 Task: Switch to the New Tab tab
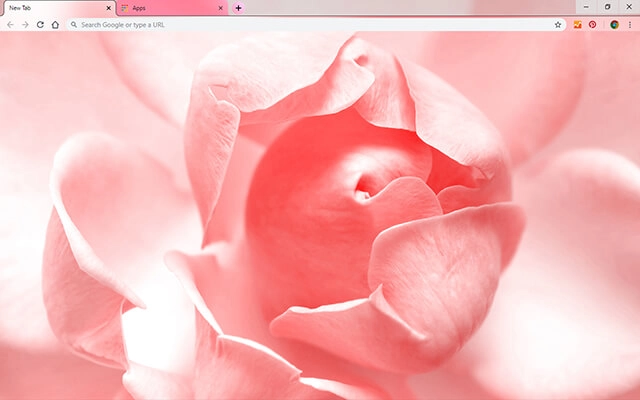[59, 8]
